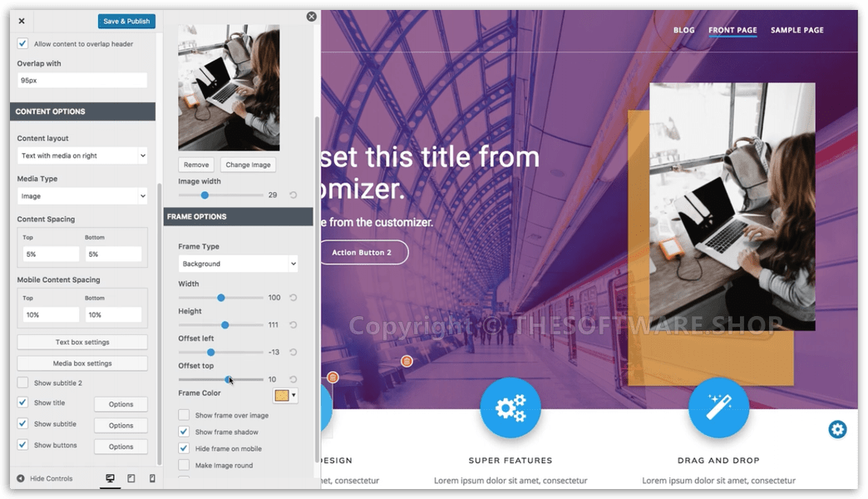Click the Hide Controls collapse arrow
The image size is (868, 499).
(x=22, y=478)
